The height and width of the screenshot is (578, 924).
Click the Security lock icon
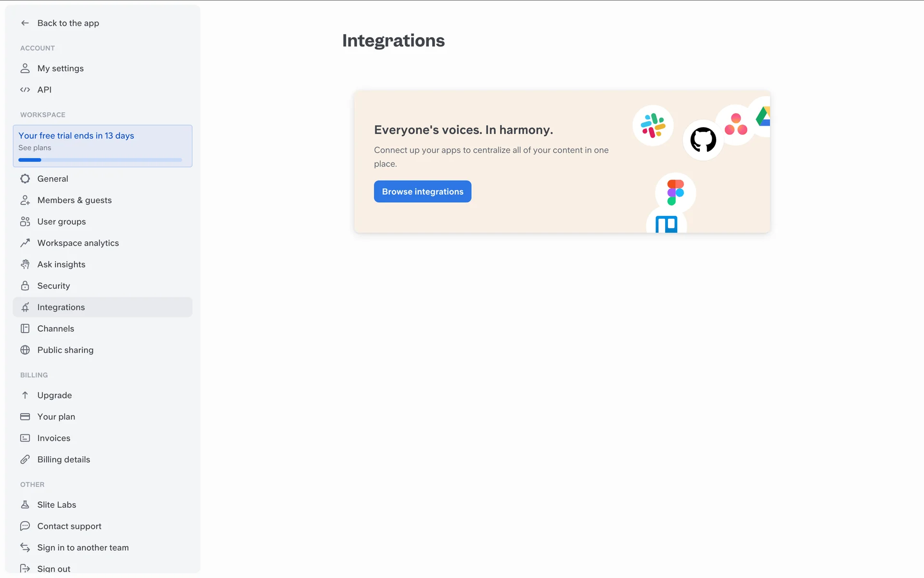25,286
